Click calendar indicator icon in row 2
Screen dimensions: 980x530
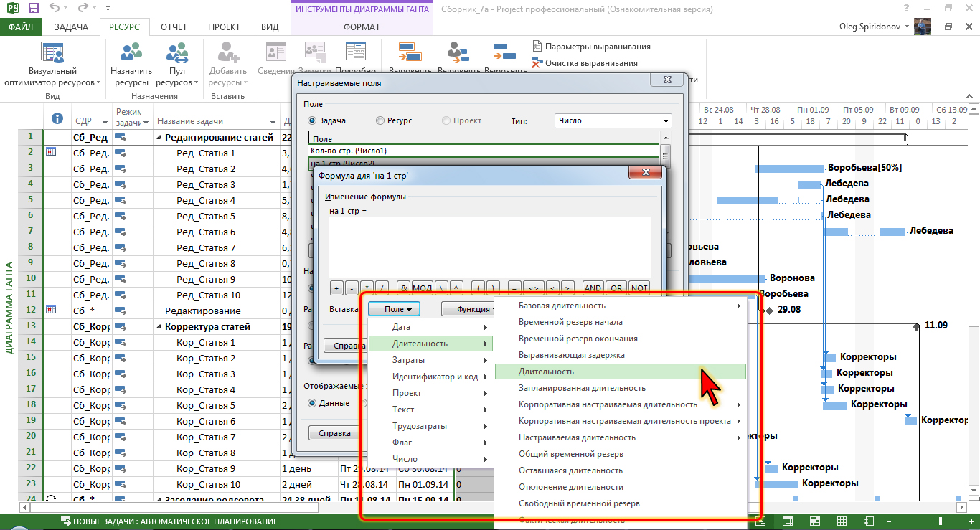click(50, 152)
